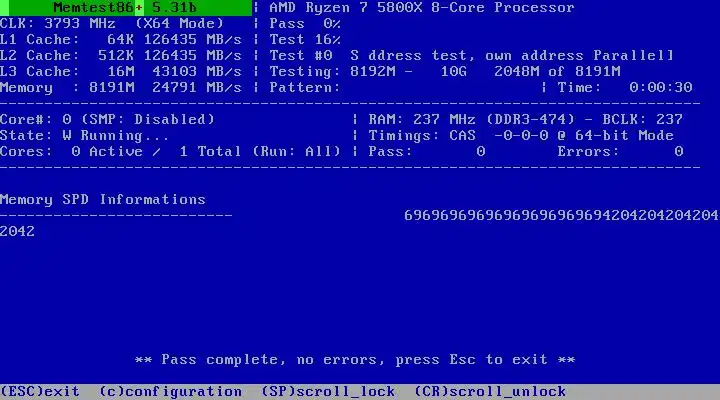The image size is (720, 400).
Task: Click the Pass complete, no errors message
Action: [355, 360]
